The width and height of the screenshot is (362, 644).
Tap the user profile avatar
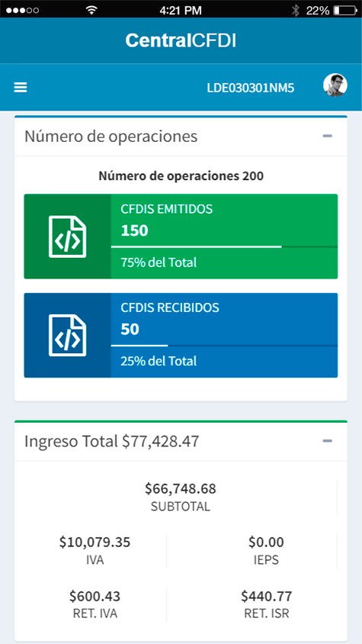[x=335, y=85]
